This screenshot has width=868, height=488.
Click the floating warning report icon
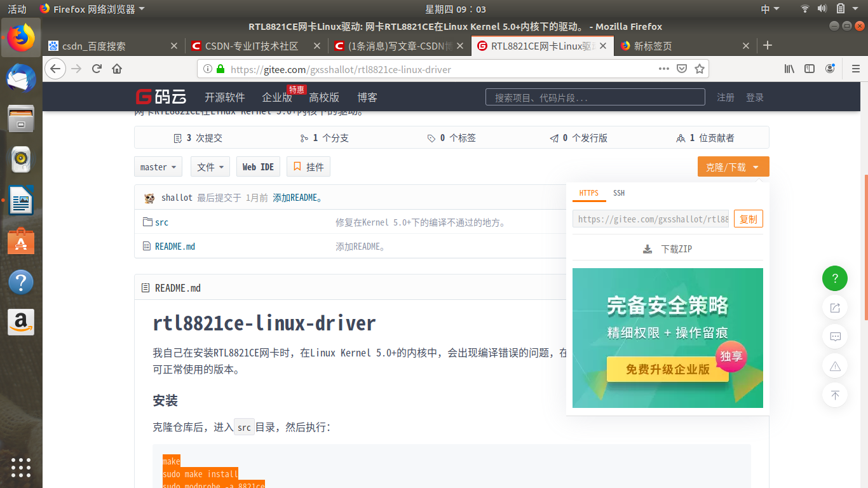click(x=835, y=366)
